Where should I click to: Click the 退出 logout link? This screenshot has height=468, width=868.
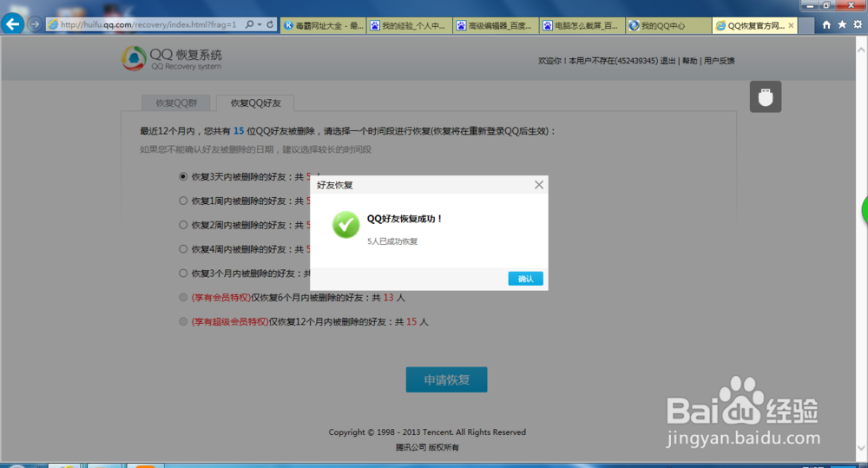point(667,61)
